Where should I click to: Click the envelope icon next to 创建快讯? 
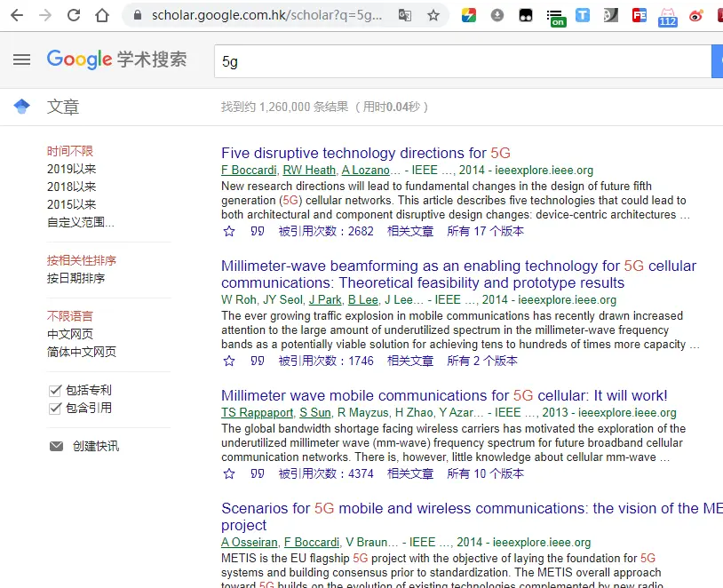(x=56, y=446)
